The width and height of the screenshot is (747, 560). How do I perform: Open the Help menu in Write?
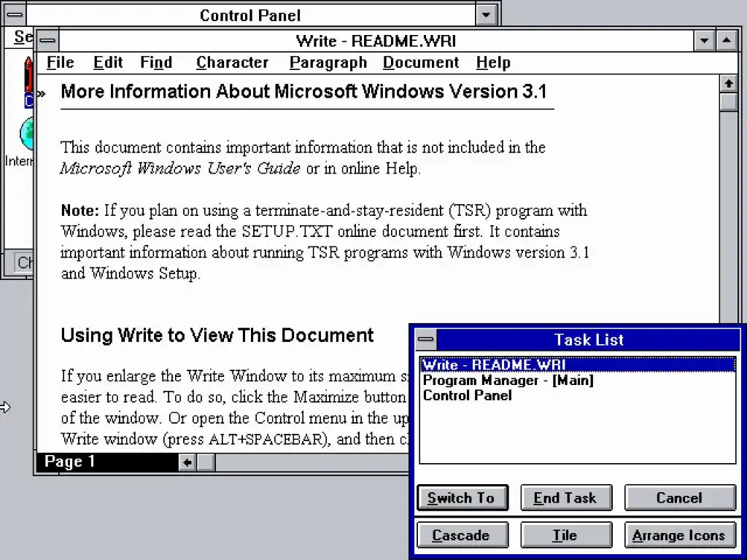(493, 63)
